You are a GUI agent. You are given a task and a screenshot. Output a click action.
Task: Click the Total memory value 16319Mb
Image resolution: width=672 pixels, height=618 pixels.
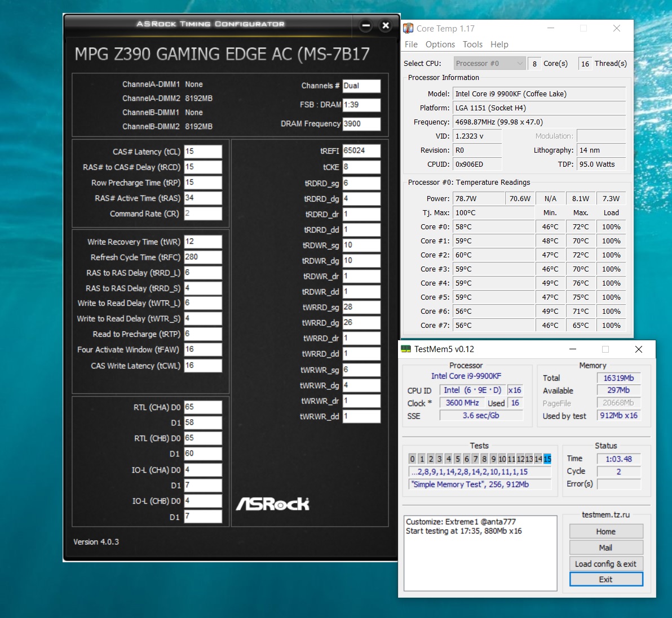point(618,378)
